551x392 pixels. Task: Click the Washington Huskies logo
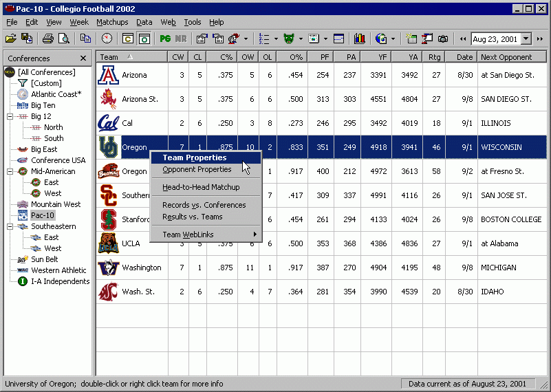point(108,268)
